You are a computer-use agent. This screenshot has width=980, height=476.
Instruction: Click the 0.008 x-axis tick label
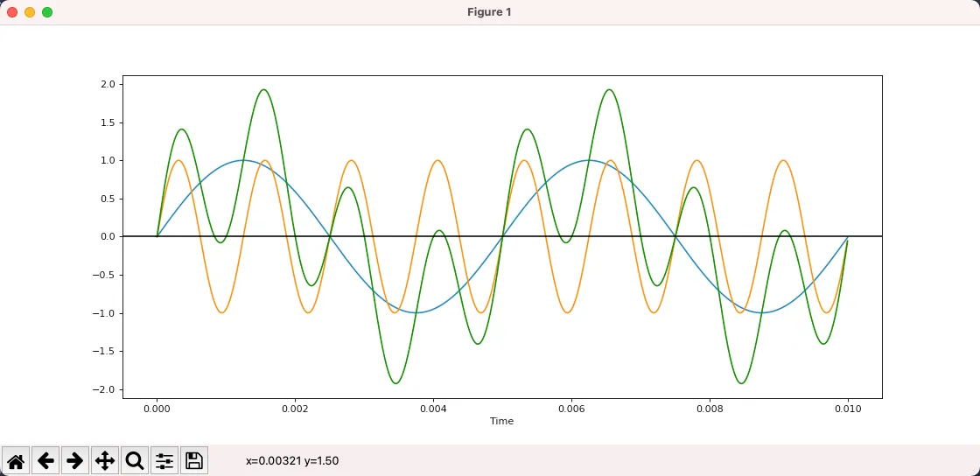pos(710,409)
